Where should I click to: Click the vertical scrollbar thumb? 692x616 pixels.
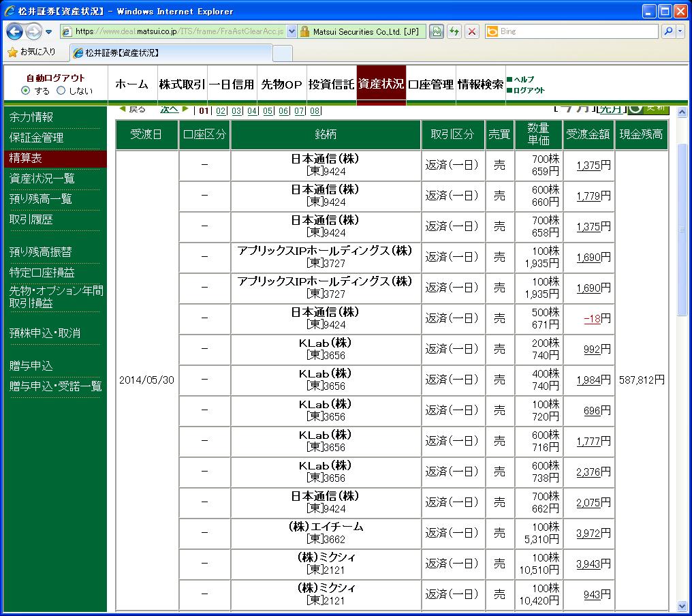pos(682,229)
